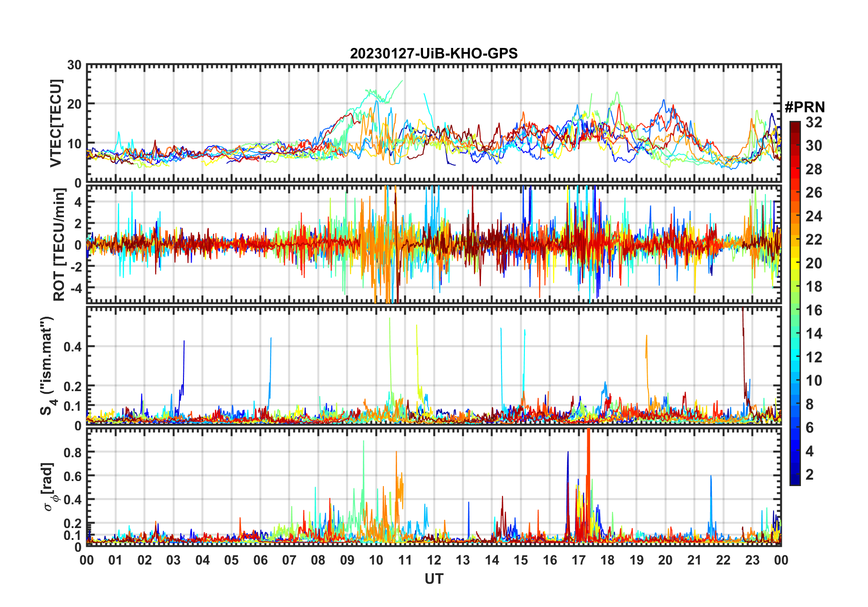Select colorbar tick label "28"
The height and width of the screenshot is (607, 868).
tap(814, 169)
